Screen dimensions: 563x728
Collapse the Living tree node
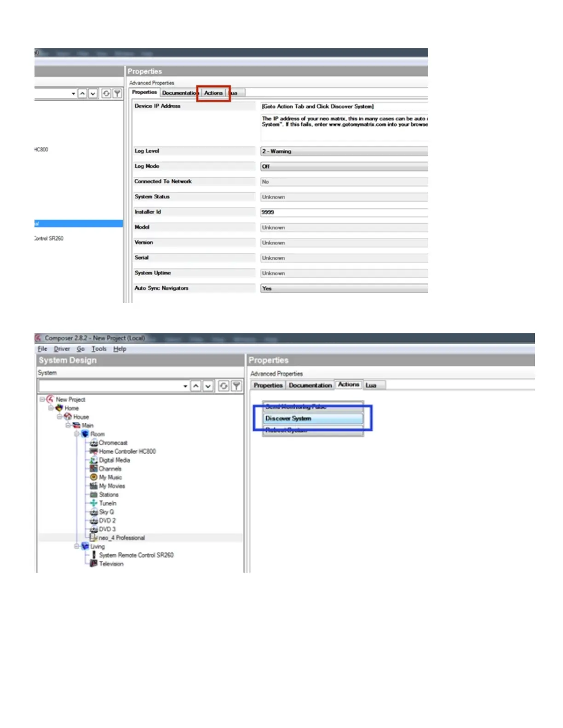coord(77,546)
